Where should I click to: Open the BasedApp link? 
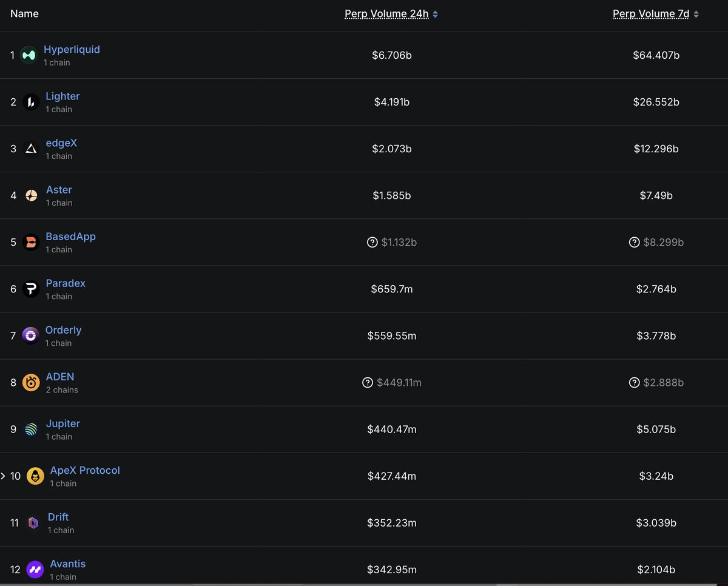pos(70,236)
